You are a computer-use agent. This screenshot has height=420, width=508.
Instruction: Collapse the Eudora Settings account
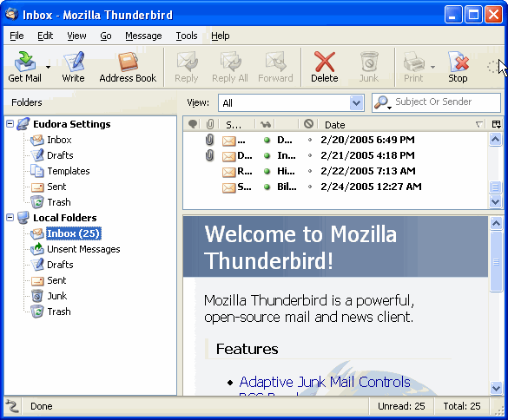[x=10, y=124]
